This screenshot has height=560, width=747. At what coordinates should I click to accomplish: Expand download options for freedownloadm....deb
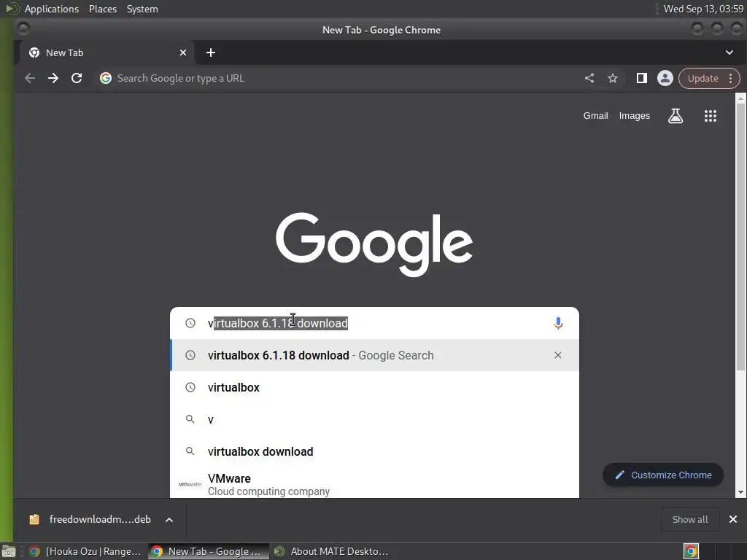(169, 519)
